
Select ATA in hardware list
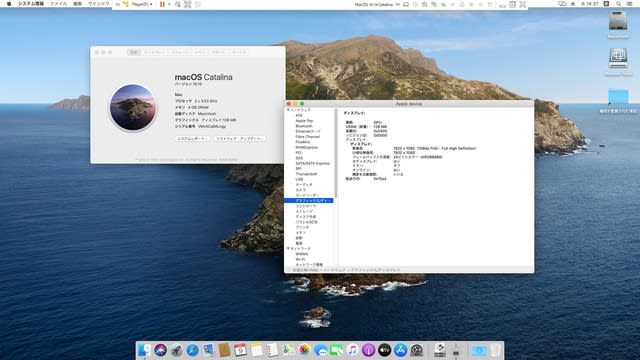tap(299, 116)
